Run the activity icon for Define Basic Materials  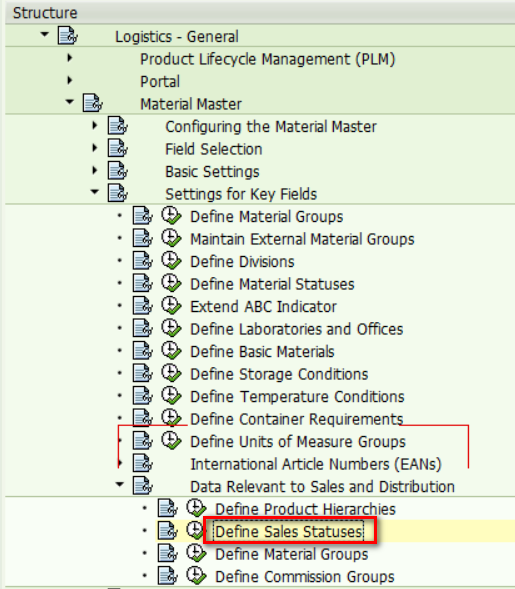[x=172, y=351]
